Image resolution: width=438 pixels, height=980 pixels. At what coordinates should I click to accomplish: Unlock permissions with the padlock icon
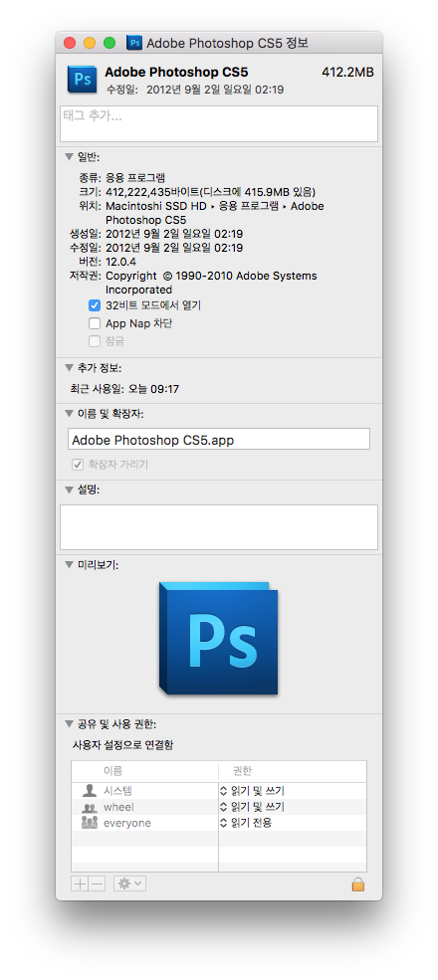[x=358, y=884]
